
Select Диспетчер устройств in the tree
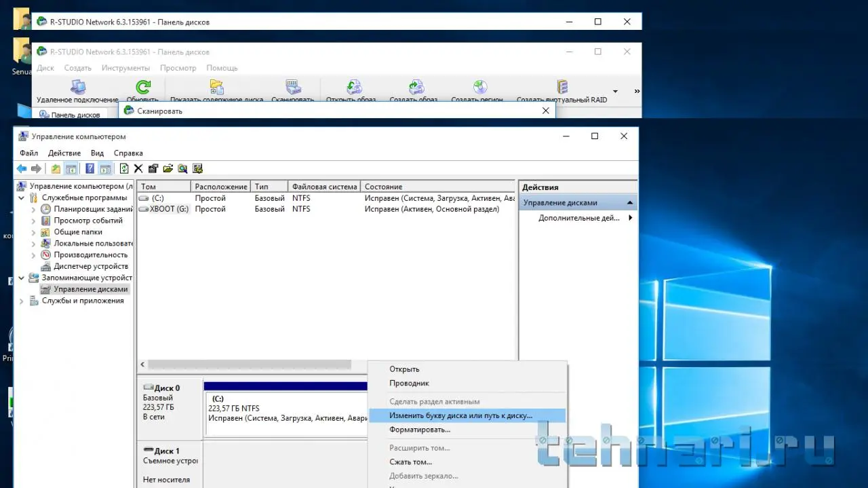(91, 267)
